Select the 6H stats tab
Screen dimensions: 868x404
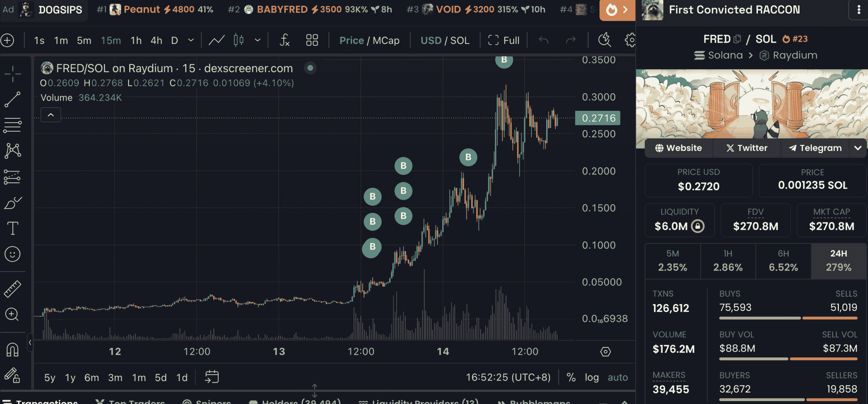point(783,260)
